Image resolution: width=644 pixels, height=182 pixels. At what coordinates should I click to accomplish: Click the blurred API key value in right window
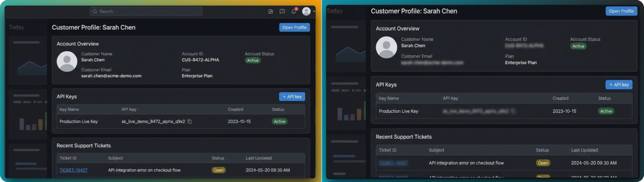(476, 111)
